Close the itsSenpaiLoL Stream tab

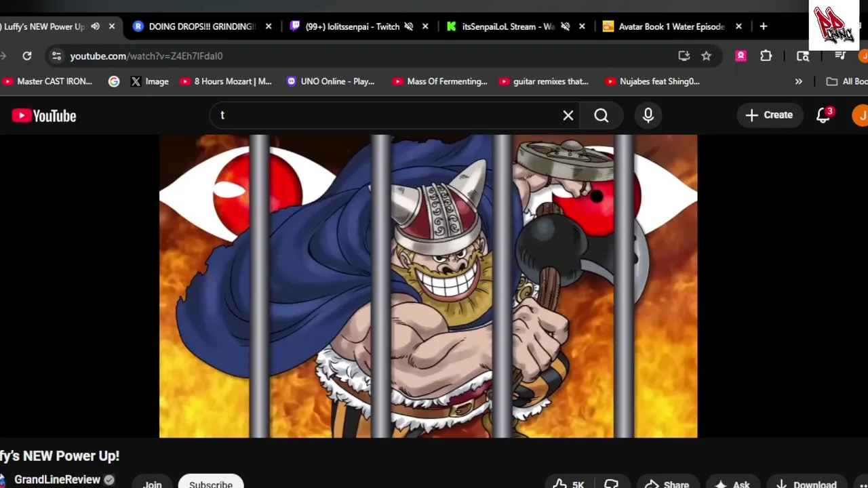point(582,26)
